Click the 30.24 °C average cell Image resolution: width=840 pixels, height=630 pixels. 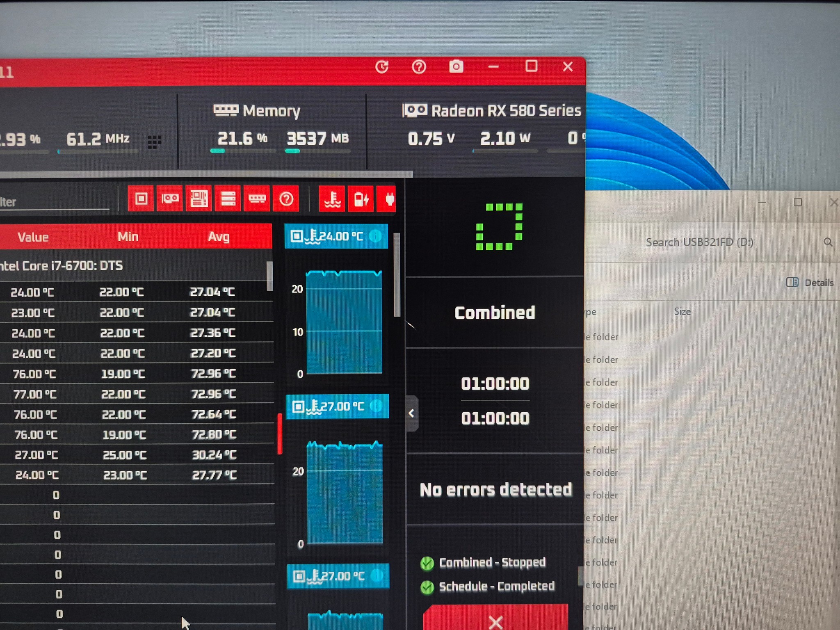(x=215, y=455)
